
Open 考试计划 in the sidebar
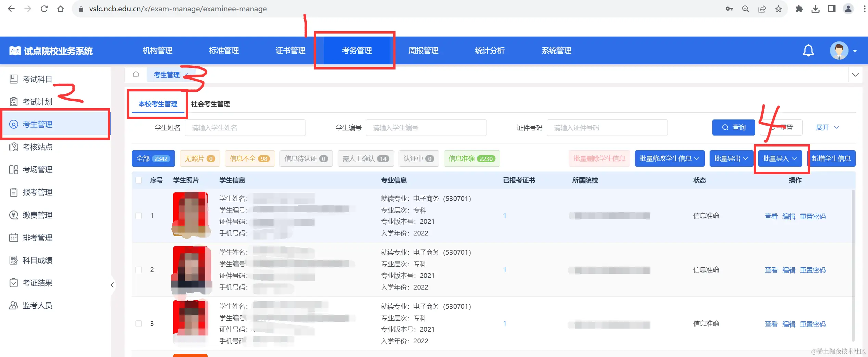pos(55,102)
